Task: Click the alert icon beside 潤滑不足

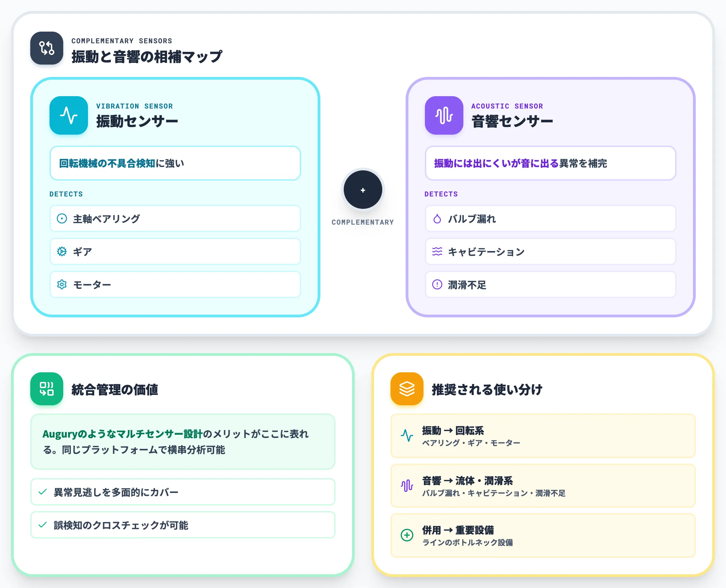Action: point(437,284)
